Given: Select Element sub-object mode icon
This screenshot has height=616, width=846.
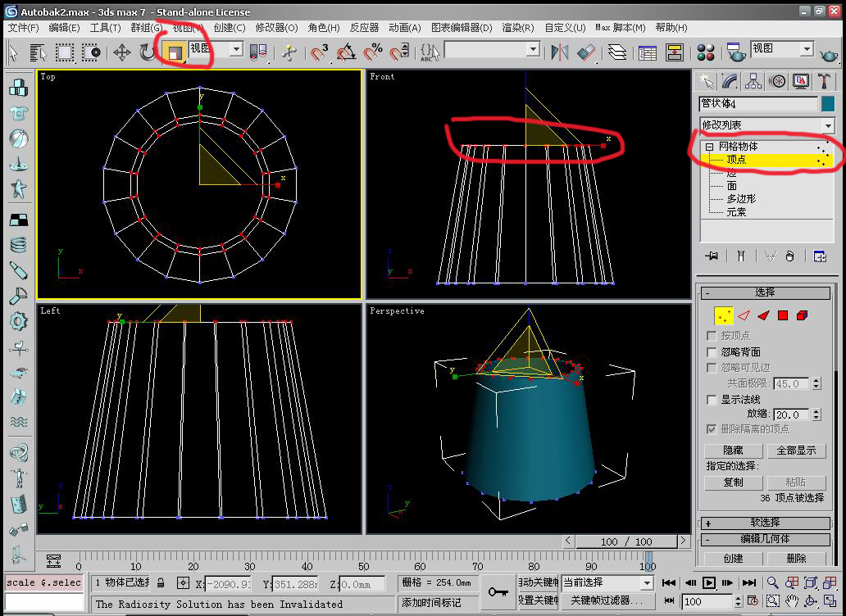Looking at the screenshot, I should (x=803, y=315).
